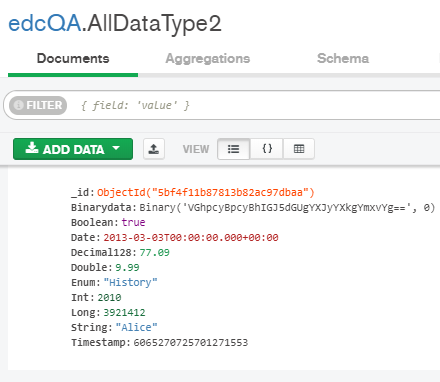This screenshot has width=440, height=382.
Task: Switch to JSON braces view
Action: tap(267, 149)
